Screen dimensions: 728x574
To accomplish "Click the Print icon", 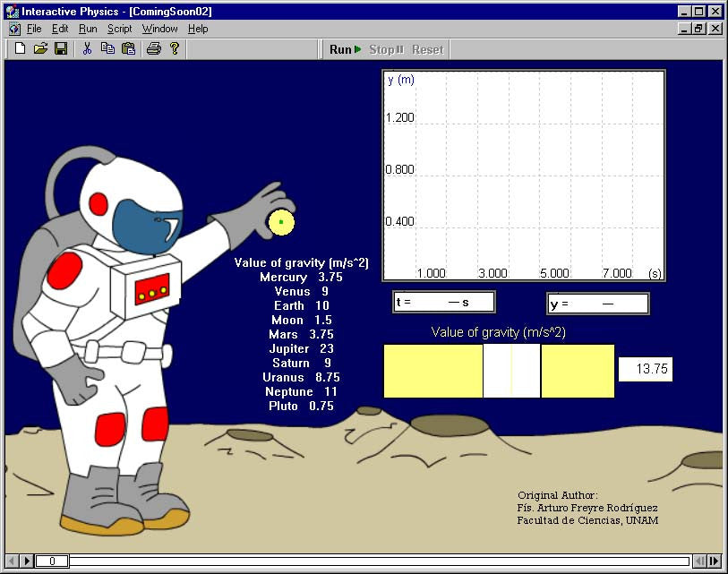I will tap(153, 49).
